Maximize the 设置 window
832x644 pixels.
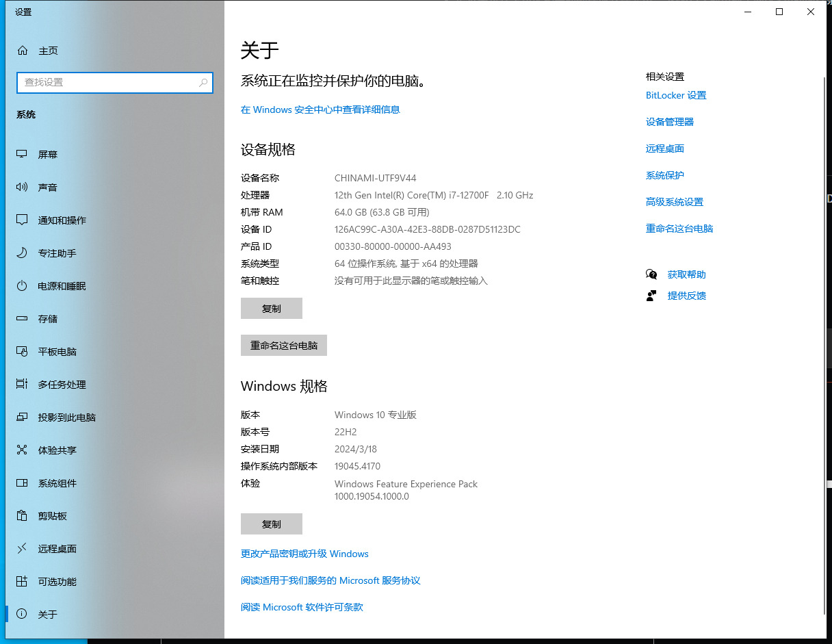(779, 12)
